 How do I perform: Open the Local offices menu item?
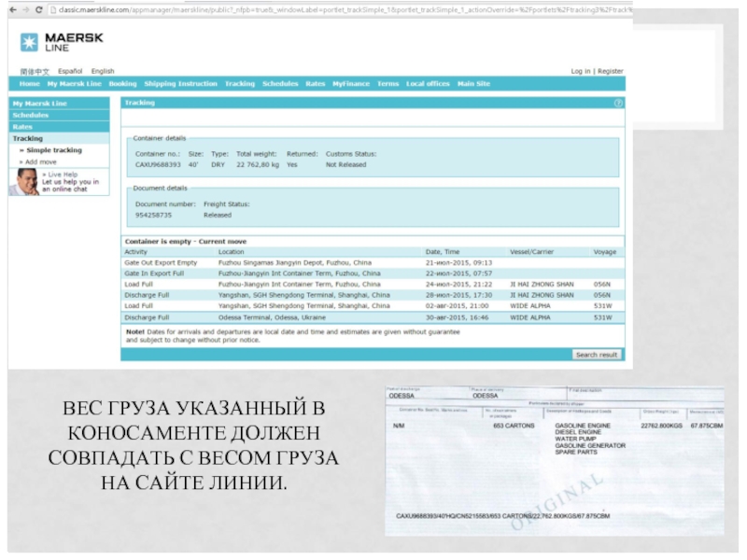point(428,84)
